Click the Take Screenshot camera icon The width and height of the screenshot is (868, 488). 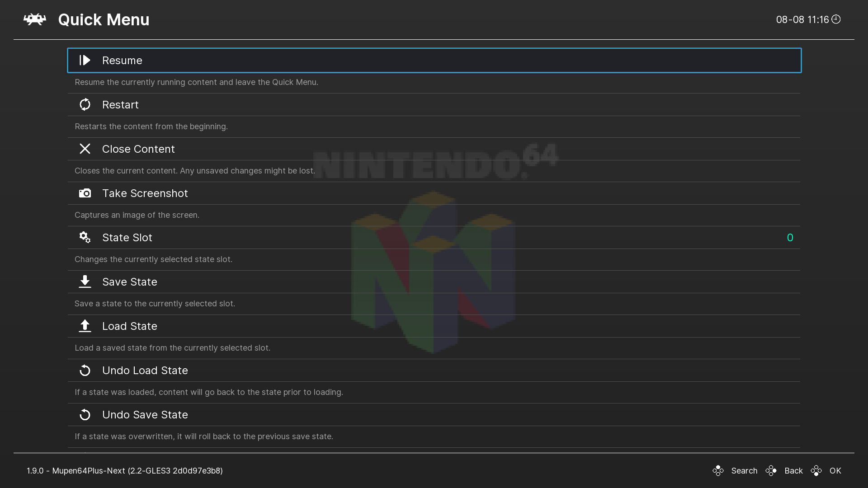tap(85, 193)
